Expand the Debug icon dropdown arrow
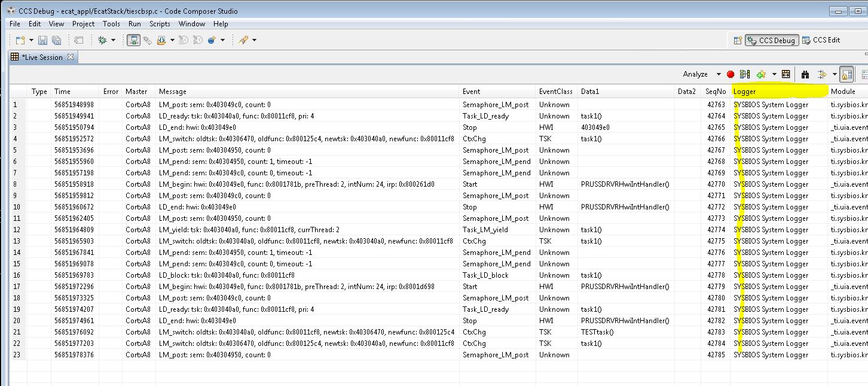 [x=113, y=40]
